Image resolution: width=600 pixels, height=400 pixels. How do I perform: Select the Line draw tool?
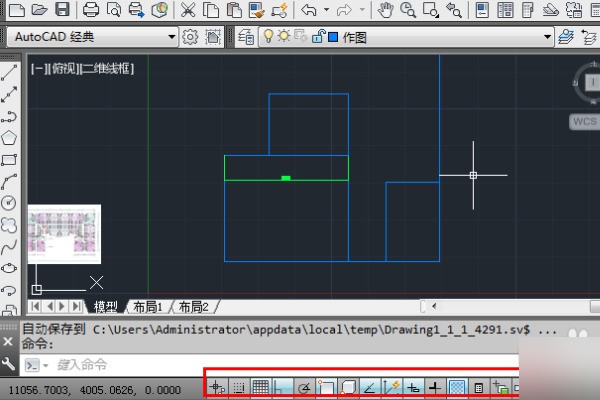pos(9,74)
